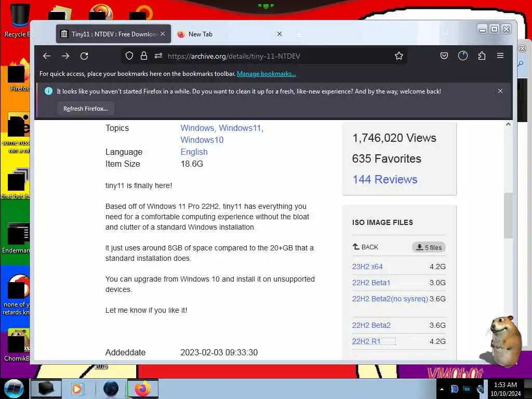Open the Windows Start button
Screen dimensions: 532x399
tap(14, 389)
